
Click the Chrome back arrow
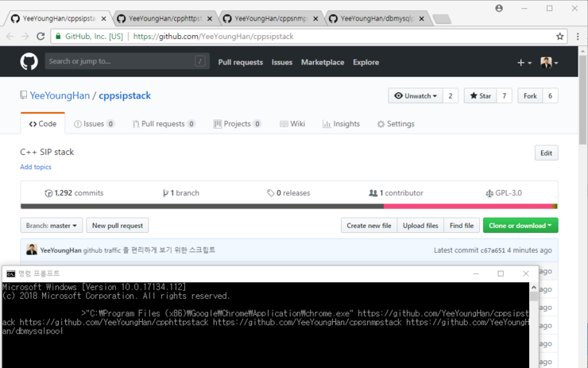coord(10,37)
